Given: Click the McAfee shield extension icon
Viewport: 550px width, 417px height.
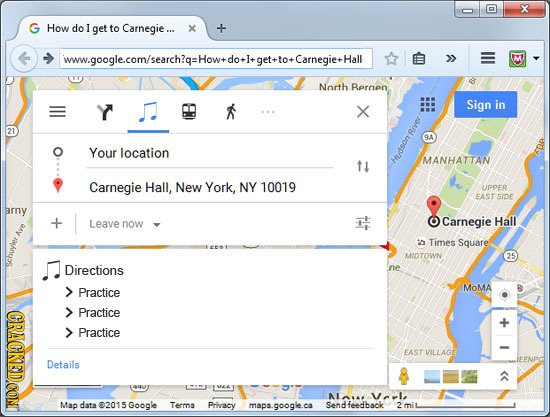Looking at the screenshot, I should coord(517,58).
